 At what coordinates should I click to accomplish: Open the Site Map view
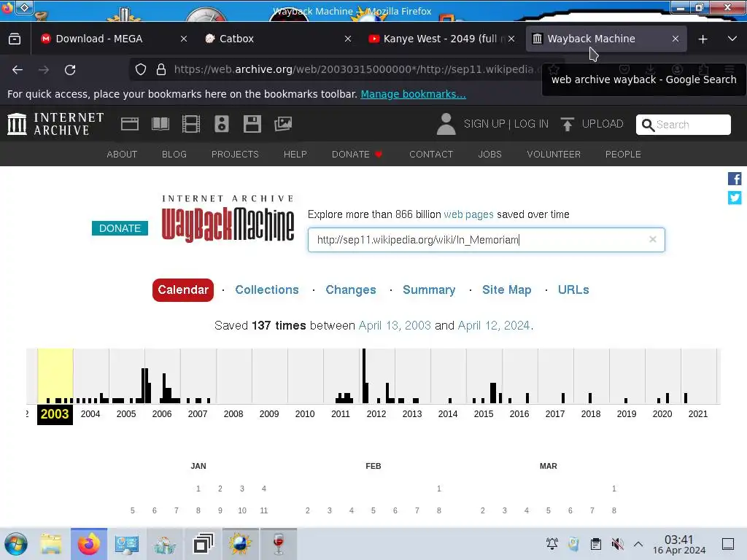506,289
